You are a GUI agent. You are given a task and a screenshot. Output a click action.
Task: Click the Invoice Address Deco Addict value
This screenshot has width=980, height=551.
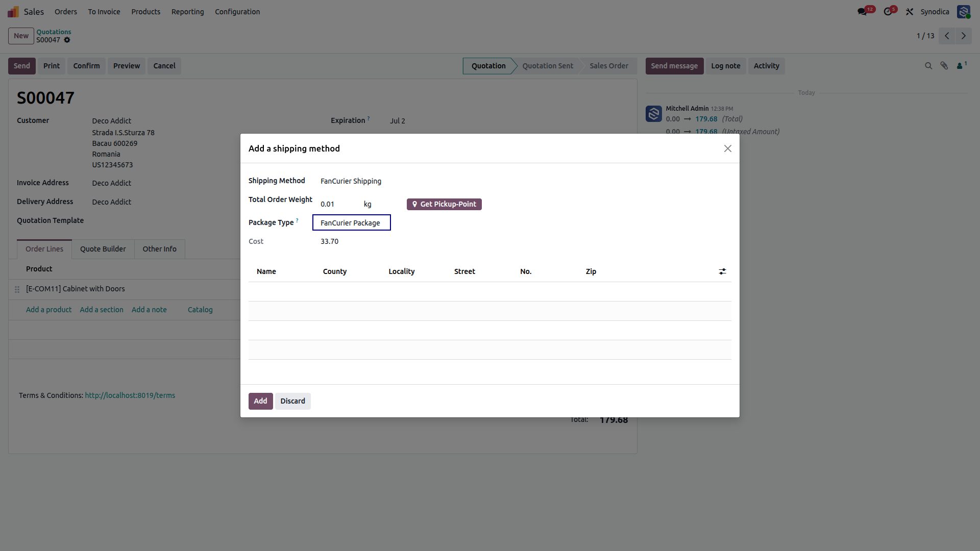coord(112,183)
